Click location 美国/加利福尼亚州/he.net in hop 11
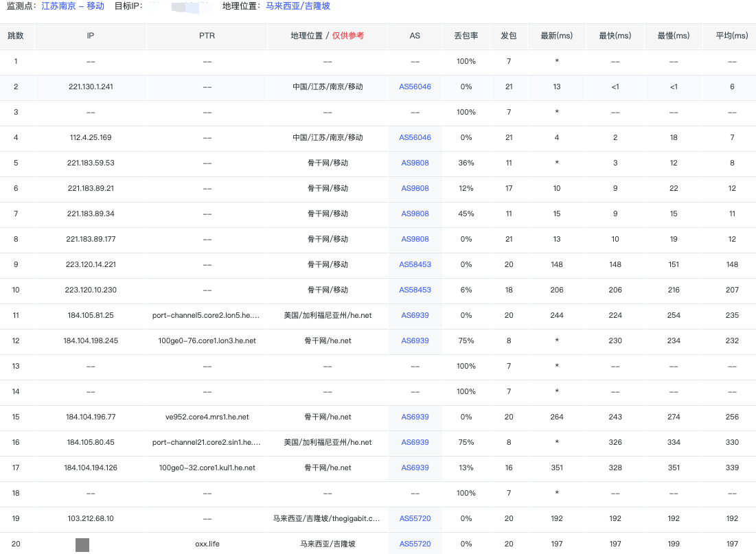756x554 pixels. [x=328, y=315]
